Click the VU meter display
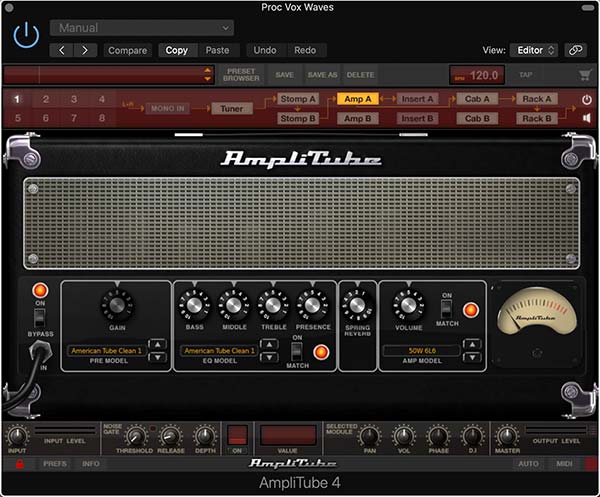Viewport: 600px width, 497px height. click(x=536, y=310)
